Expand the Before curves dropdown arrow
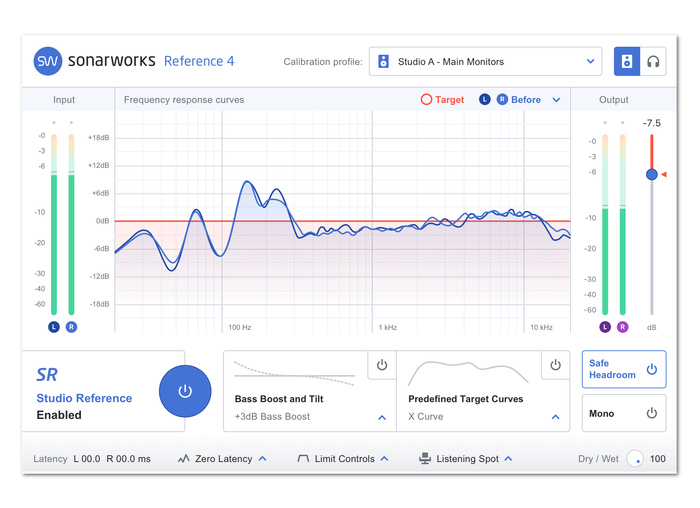700x508 pixels. tap(556, 100)
